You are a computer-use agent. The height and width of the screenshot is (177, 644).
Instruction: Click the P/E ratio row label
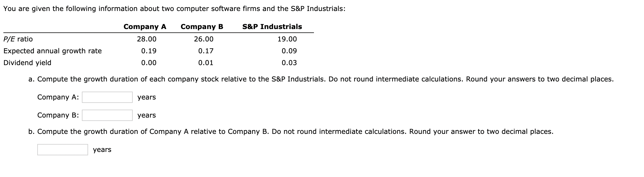(x=18, y=39)
